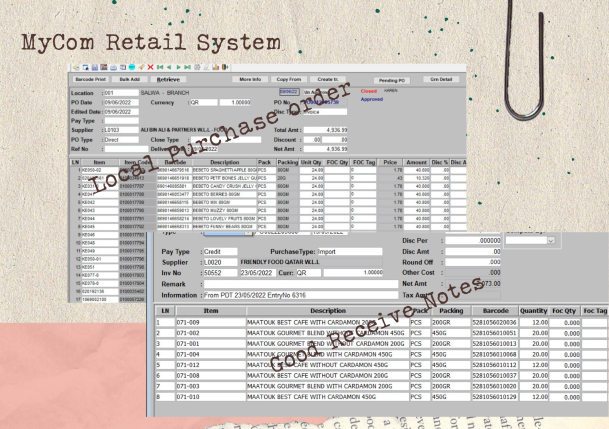The height and width of the screenshot is (429, 609).
Task: Go to first record with green arrow
Action: coord(160,68)
